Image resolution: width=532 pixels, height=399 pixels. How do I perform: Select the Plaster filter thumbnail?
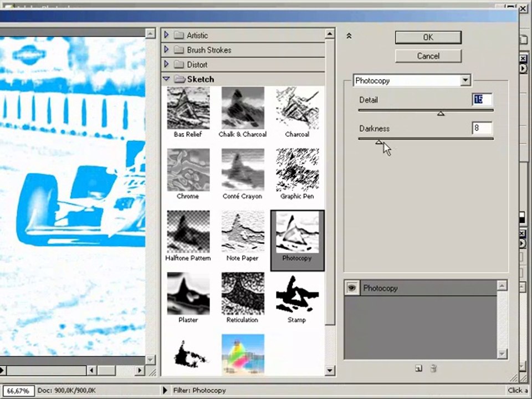[188, 294]
